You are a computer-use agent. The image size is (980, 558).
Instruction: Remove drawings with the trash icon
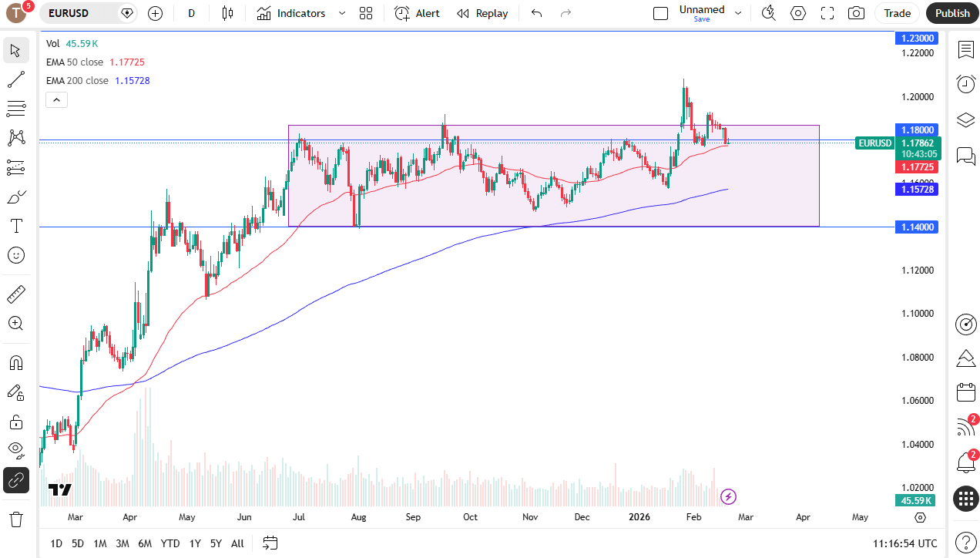point(16,519)
